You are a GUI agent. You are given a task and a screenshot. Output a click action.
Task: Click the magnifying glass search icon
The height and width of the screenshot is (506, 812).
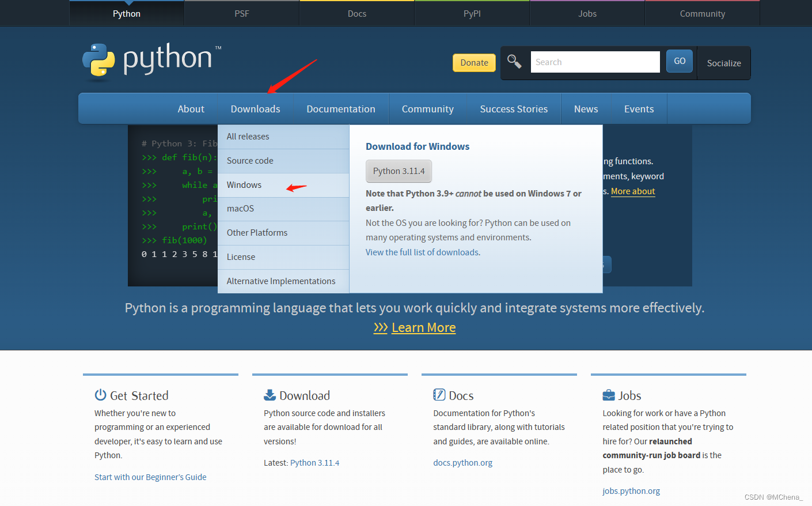click(x=514, y=61)
